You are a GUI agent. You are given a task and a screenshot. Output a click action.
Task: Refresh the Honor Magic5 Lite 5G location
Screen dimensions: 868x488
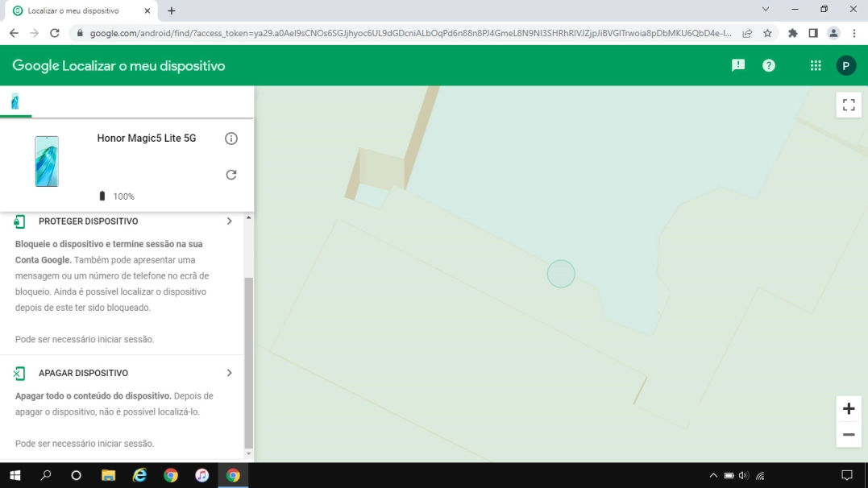(231, 174)
